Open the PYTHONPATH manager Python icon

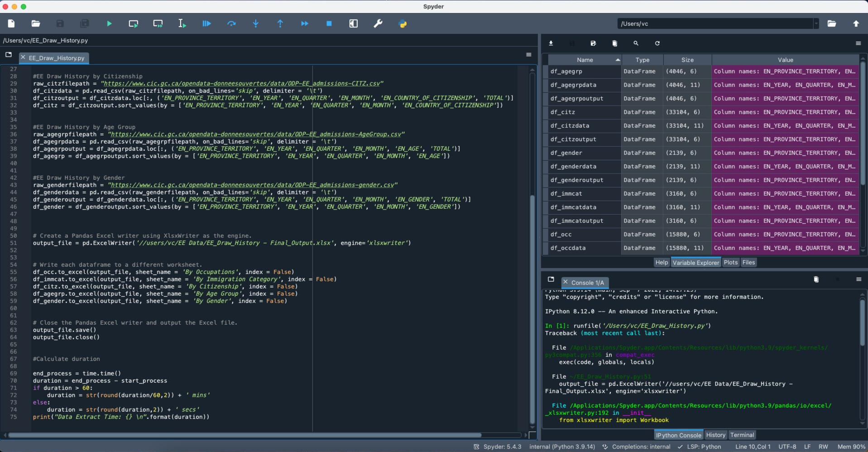point(403,24)
